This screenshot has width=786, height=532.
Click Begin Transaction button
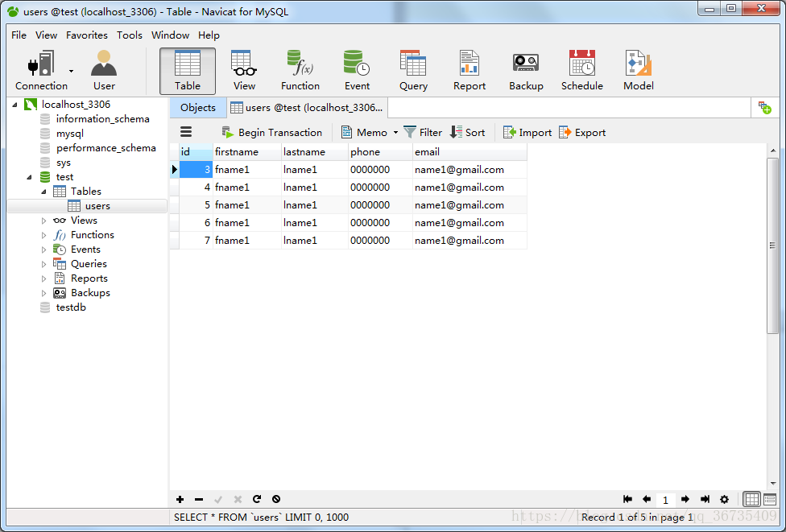click(x=272, y=132)
